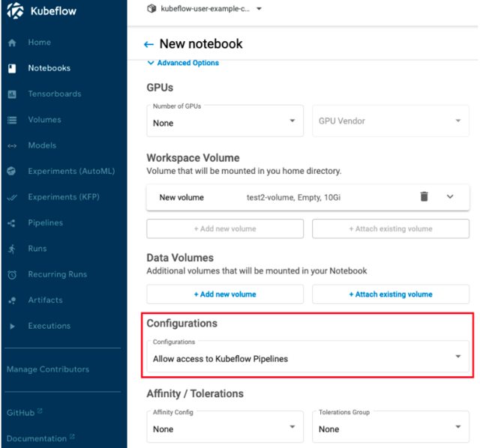Go back using the arrow icon
This screenshot has height=448, width=480.
[148, 44]
